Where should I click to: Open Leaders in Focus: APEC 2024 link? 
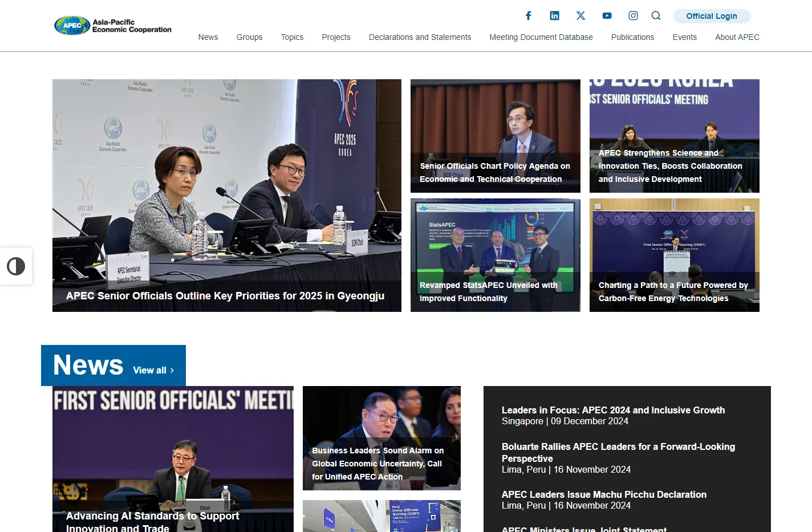pyautogui.click(x=613, y=410)
